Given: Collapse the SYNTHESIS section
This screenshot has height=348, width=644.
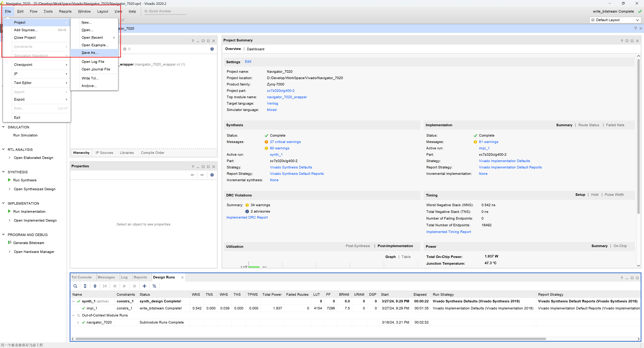Looking at the screenshot, I should coord(4,172).
